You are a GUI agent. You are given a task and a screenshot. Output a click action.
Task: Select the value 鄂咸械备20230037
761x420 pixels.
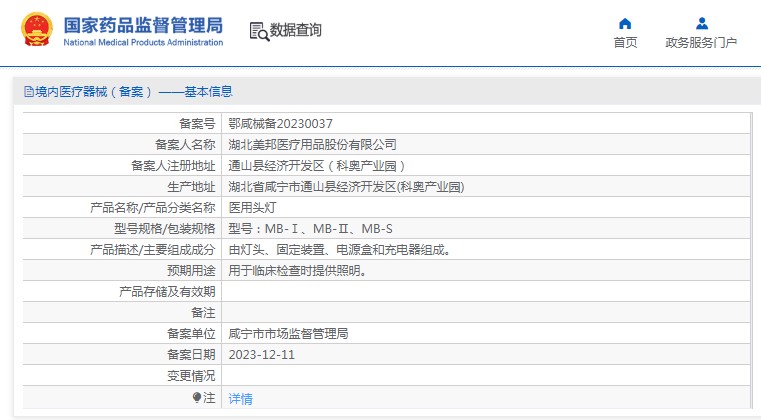pos(281,123)
